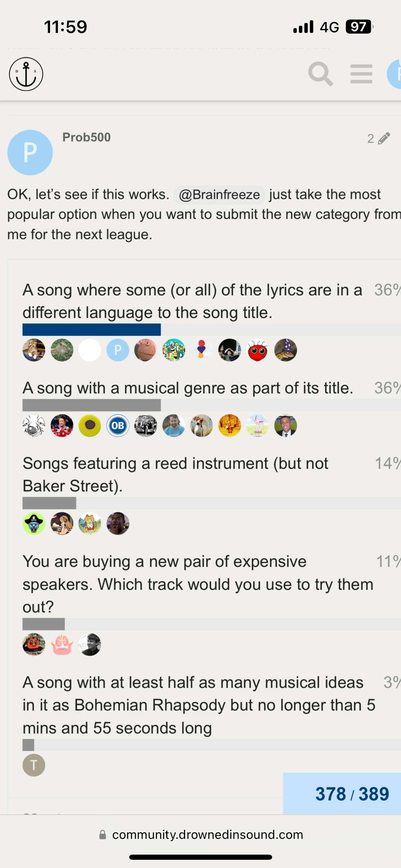This screenshot has width=401, height=868.
Task: Tap the pink lungs voter avatar
Action: tap(62, 644)
